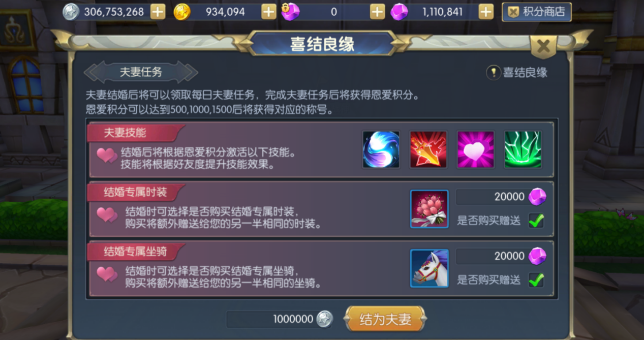View the white horse wedding mount icon

coord(430,268)
